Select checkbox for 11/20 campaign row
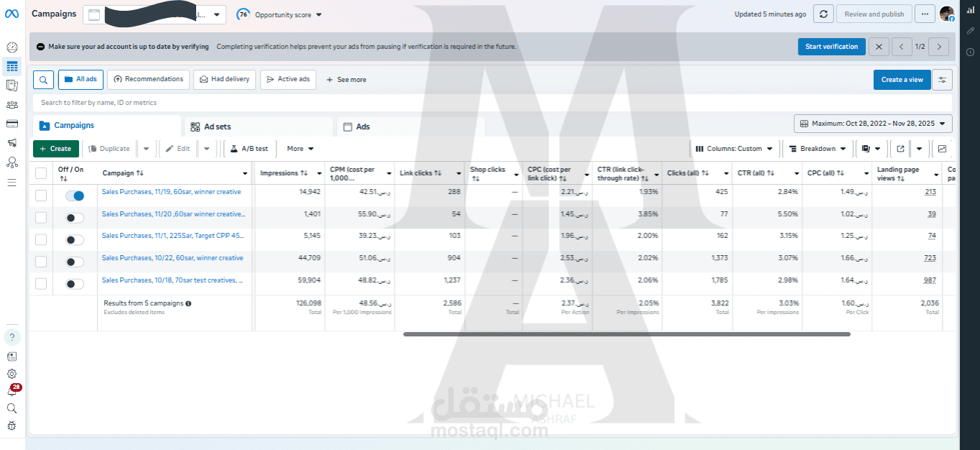 [41, 218]
